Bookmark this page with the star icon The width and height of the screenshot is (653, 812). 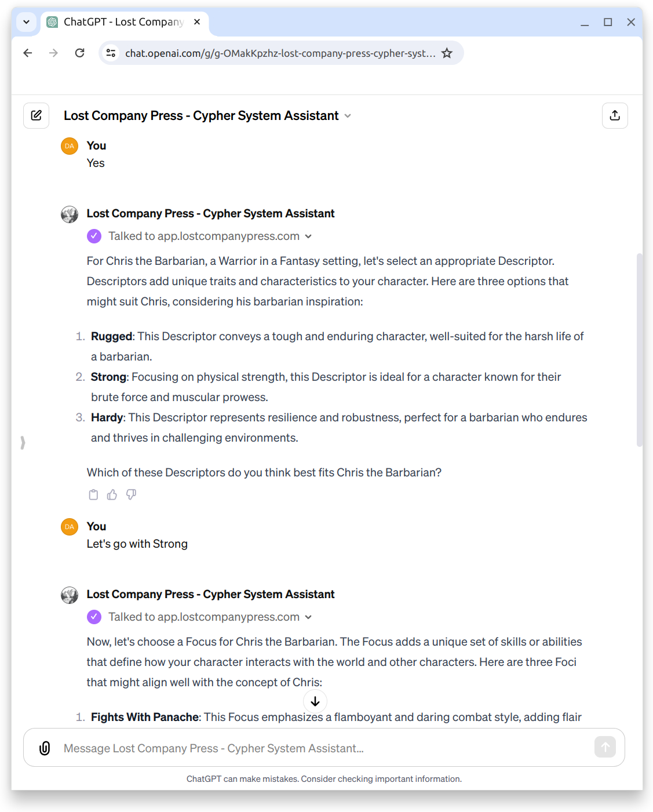pos(447,53)
